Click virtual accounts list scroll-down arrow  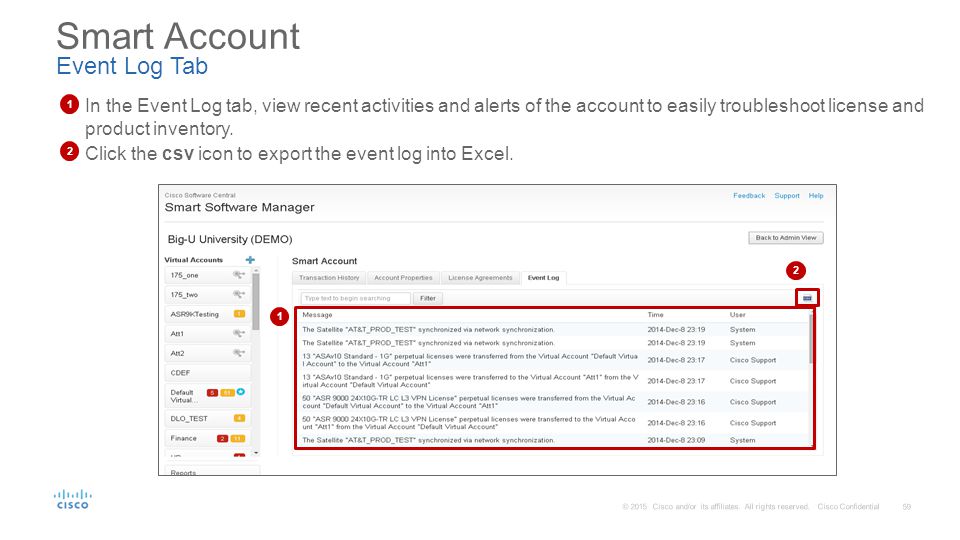[256, 453]
